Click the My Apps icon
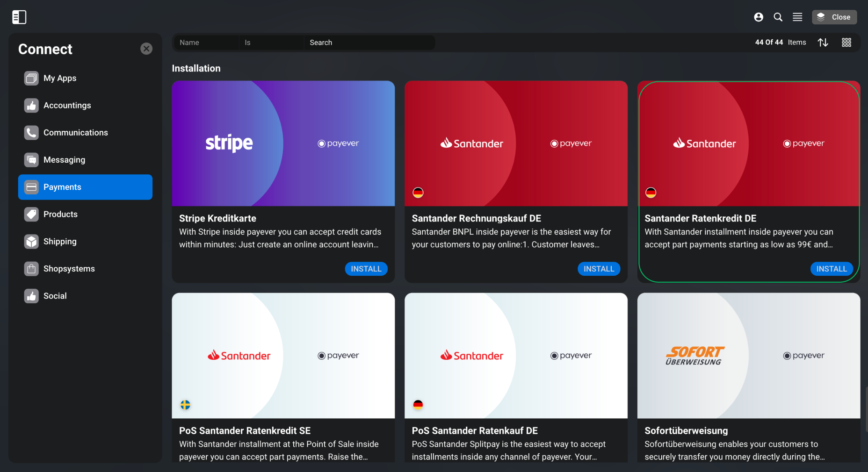This screenshot has height=472, width=868. pos(31,78)
